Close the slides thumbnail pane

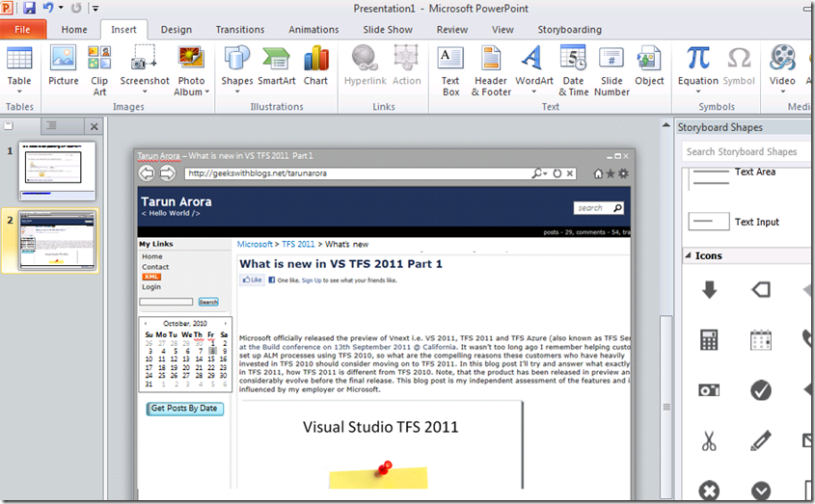(95, 126)
